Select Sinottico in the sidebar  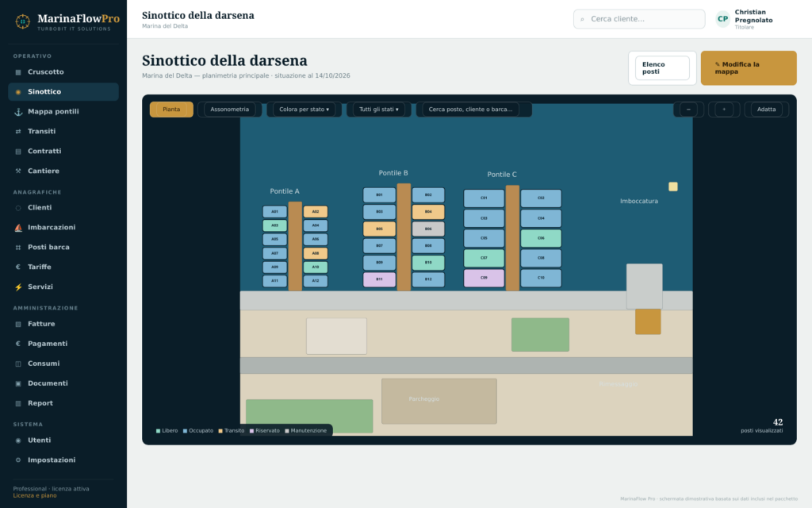63,92
